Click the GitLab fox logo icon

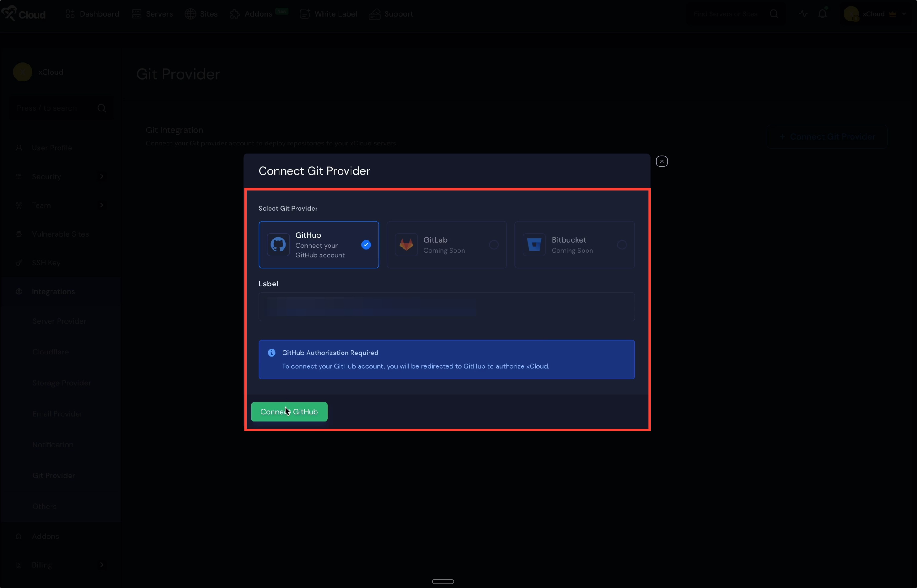point(406,245)
